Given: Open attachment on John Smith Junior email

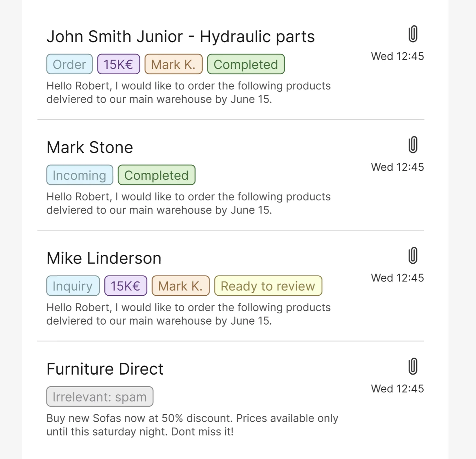Looking at the screenshot, I should [x=413, y=34].
